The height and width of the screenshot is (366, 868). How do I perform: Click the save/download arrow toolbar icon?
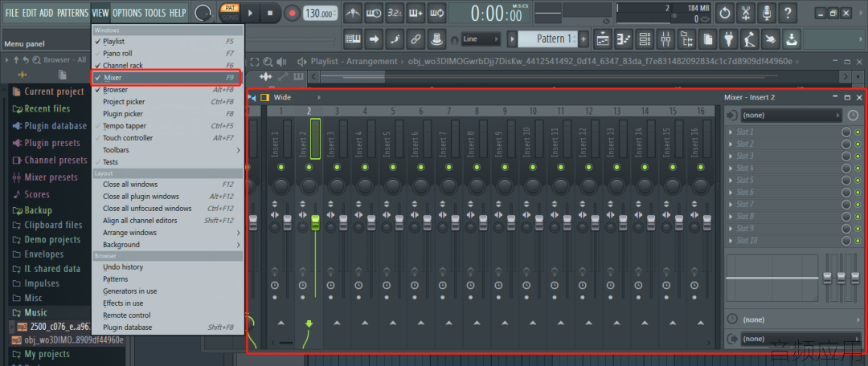[x=792, y=39]
